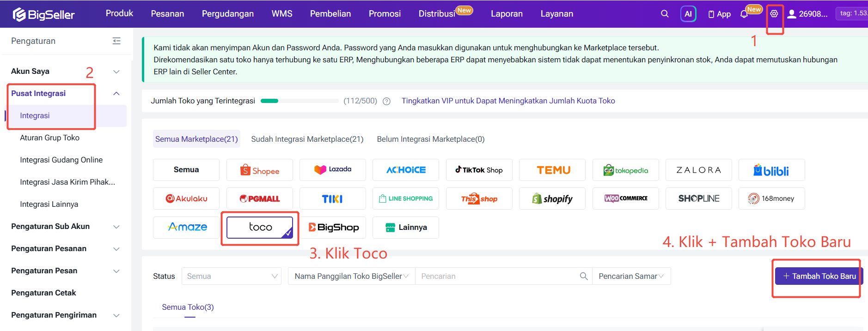Open Integrasi in sidebar

click(x=35, y=115)
